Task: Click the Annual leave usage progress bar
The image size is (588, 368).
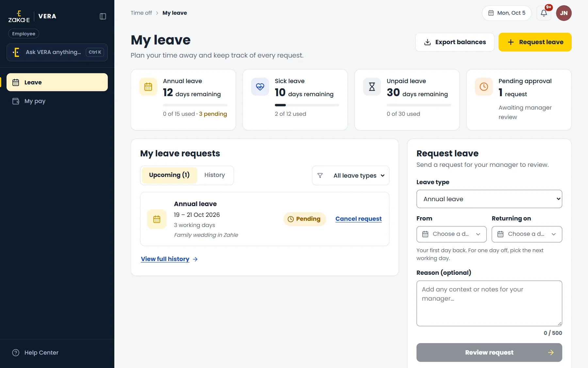Action: coord(195,105)
